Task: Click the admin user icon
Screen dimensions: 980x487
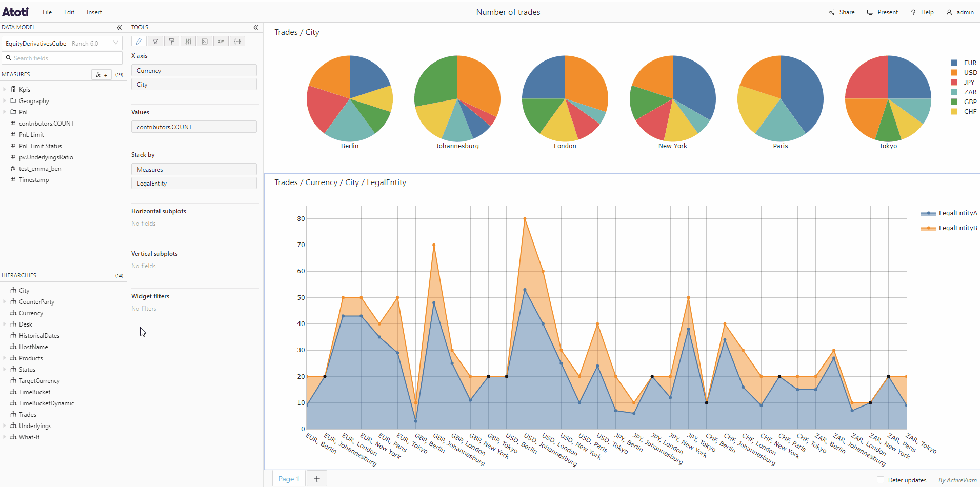Action: [949, 12]
